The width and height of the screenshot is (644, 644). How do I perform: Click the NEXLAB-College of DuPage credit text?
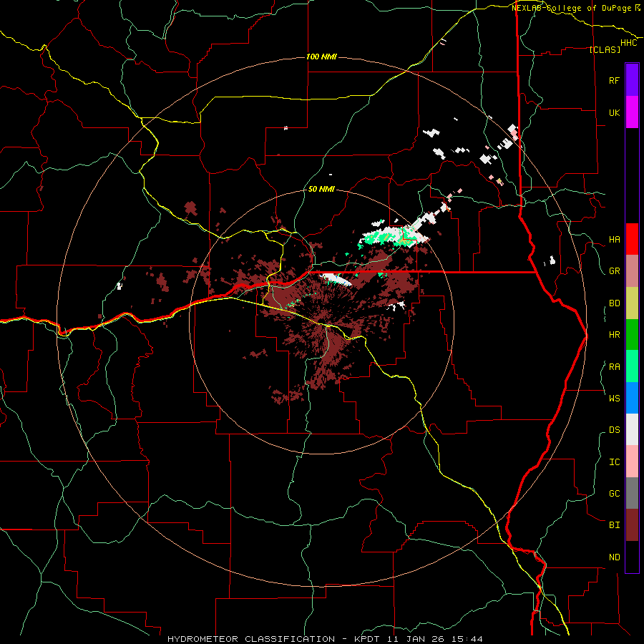coord(572,8)
